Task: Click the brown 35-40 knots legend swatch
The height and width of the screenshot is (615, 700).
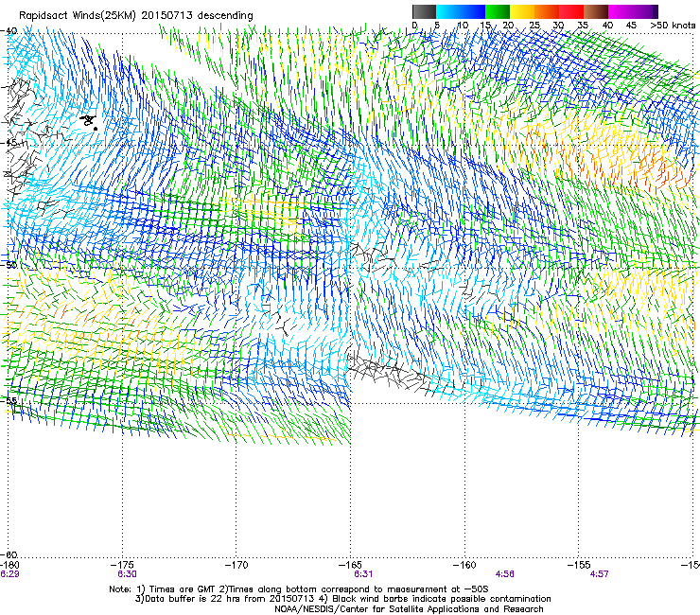Action: 596,11
